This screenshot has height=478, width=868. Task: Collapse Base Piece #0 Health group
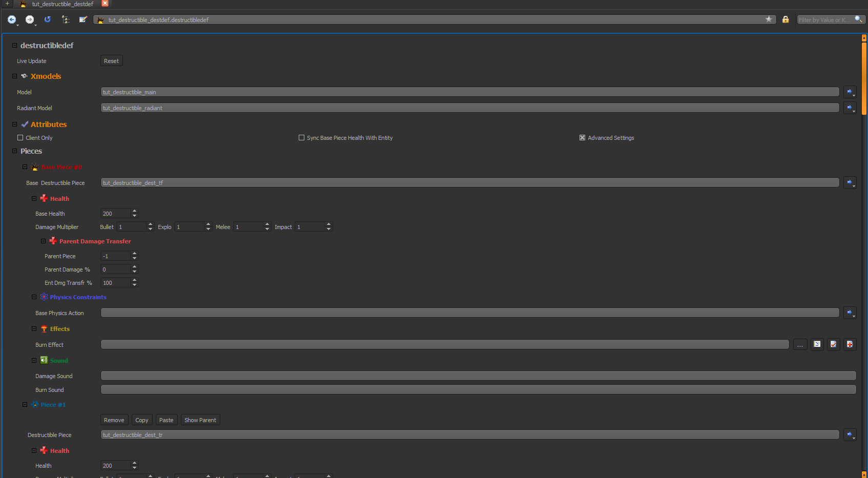click(34, 199)
